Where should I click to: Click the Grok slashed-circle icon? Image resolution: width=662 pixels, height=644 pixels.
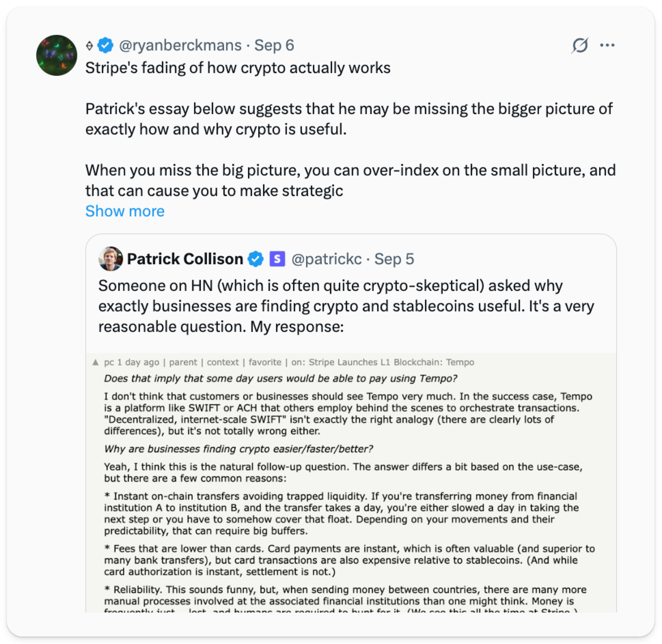[580, 45]
